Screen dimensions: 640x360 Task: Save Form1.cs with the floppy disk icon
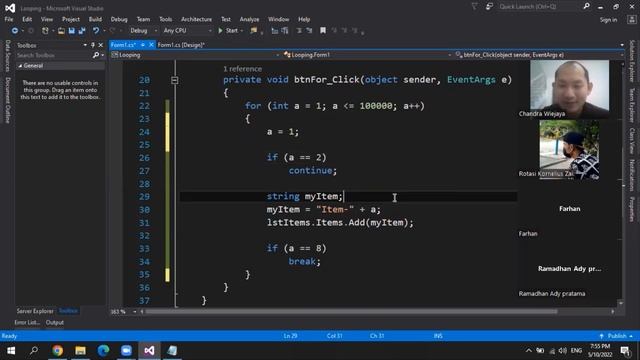tap(71, 31)
